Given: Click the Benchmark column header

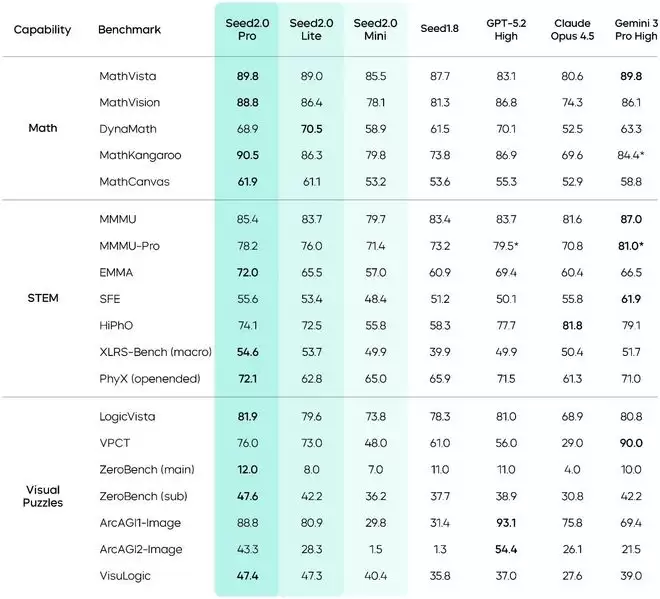Looking at the screenshot, I should click(x=128, y=30).
